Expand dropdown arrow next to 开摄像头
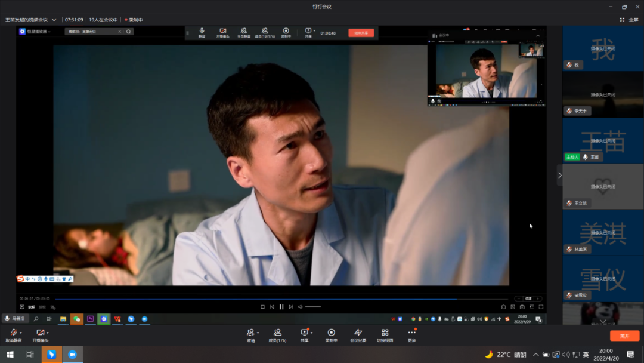Image resolution: width=644 pixels, height=363 pixels. click(x=48, y=333)
